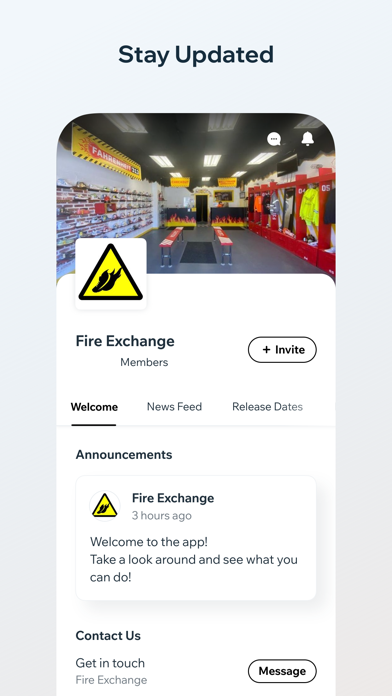Viewport: 392px width, 696px height.
Task: Open the notifications bell icon
Action: pyautogui.click(x=308, y=138)
